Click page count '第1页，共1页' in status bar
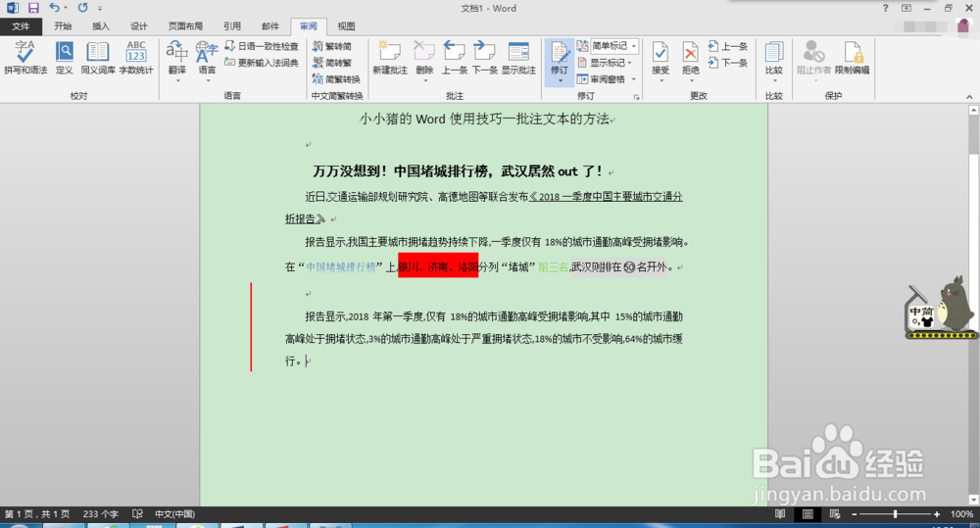This screenshot has height=528, width=980. (37, 513)
